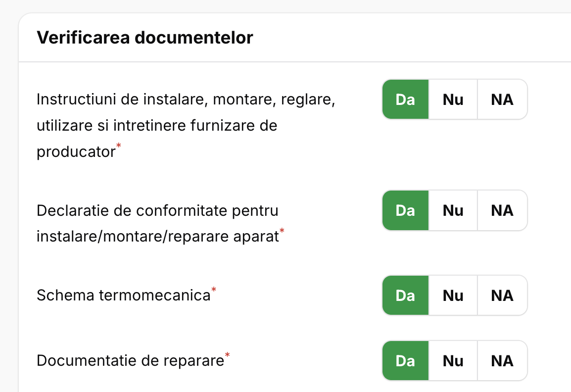571x392 pixels.
Task: Mark Declaratie de conformitate as NA
Action: click(x=502, y=210)
